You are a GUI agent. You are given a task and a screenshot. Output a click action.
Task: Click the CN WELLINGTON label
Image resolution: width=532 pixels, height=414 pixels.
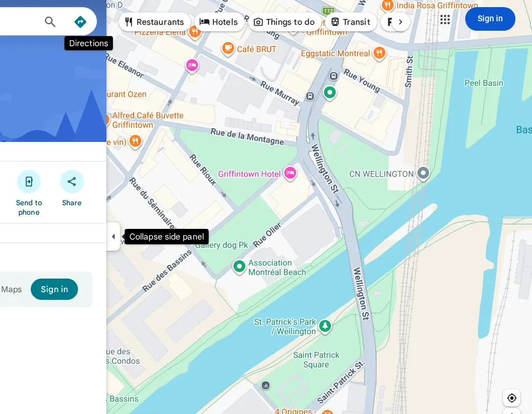(381, 174)
